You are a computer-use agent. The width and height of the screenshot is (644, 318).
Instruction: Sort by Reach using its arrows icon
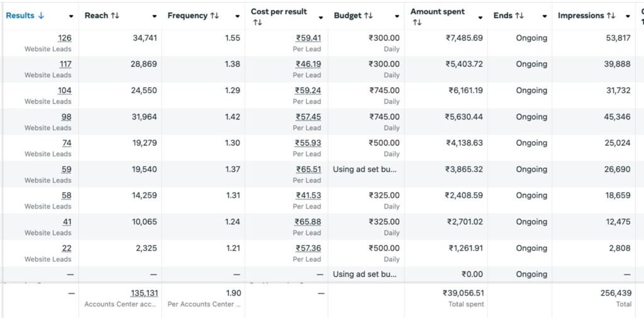point(115,16)
